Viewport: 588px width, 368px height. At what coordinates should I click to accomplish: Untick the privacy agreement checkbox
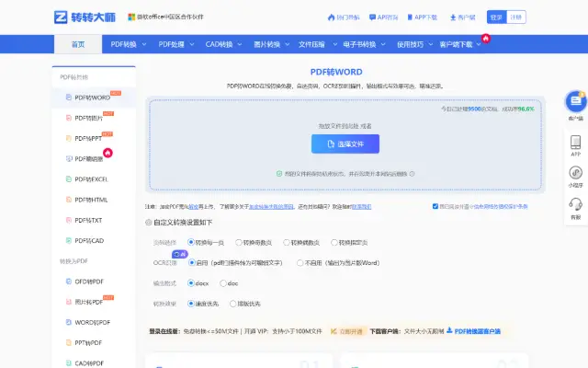435,206
